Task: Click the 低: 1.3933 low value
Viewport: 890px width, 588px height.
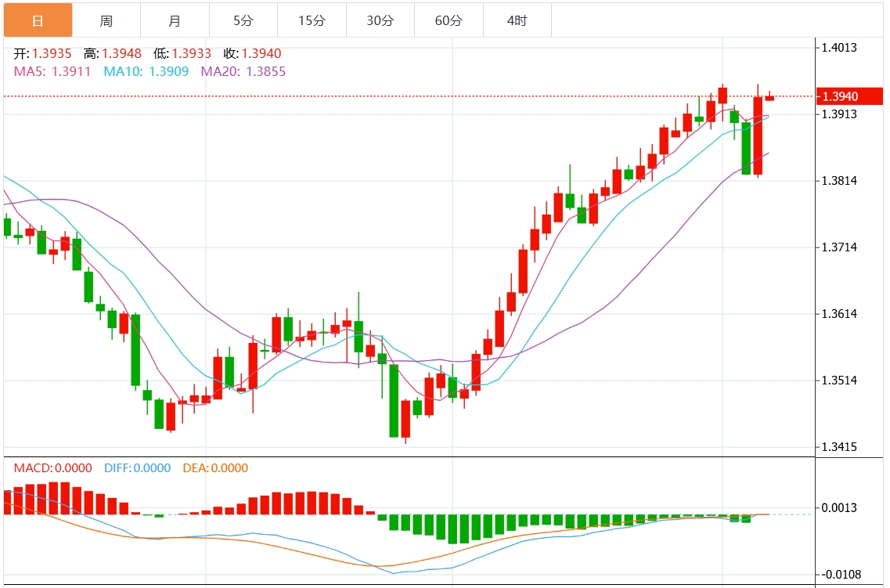Action: (x=182, y=53)
